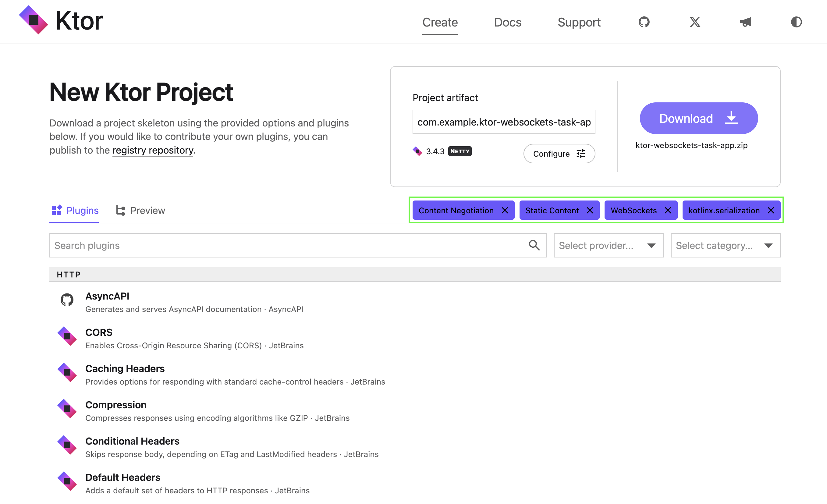Open the X social media icon
Image resolution: width=827 pixels, height=504 pixels.
695,22
